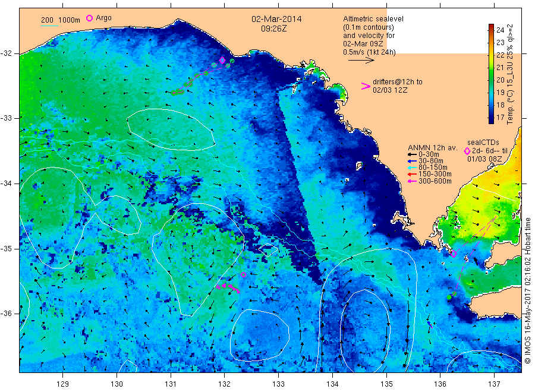The width and height of the screenshot is (535, 392).
Task: Click the time label 09:26Z
Action: (x=274, y=29)
